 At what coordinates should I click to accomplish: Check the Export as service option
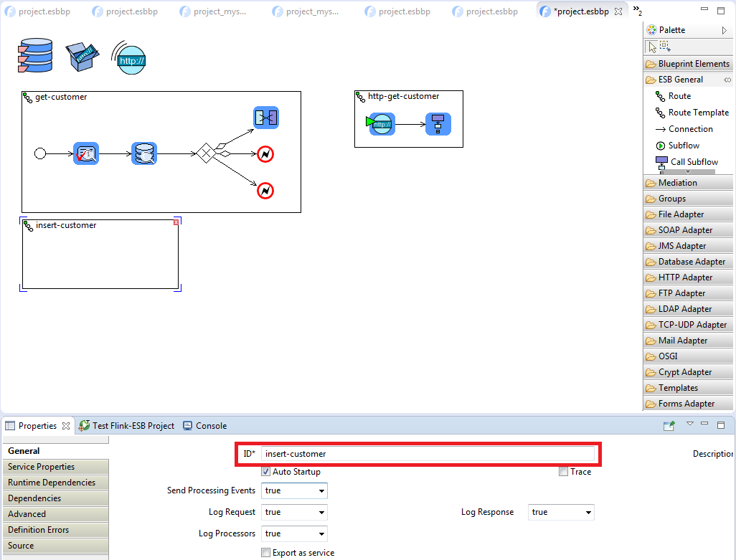click(x=266, y=553)
